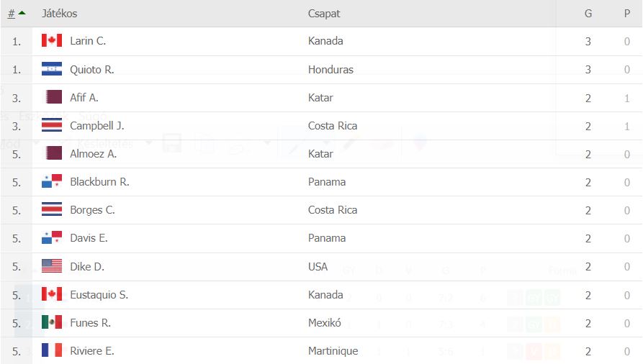Open the Mexikó team link
The height and width of the screenshot is (364, 643).
(324, 323)
